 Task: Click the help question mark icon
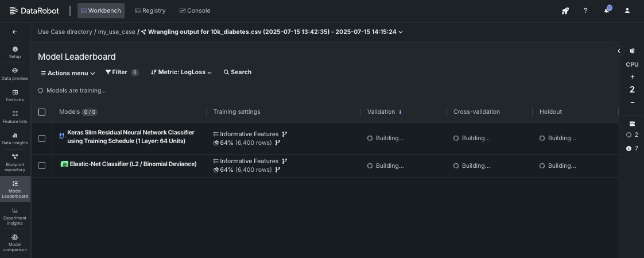[585, 10]
